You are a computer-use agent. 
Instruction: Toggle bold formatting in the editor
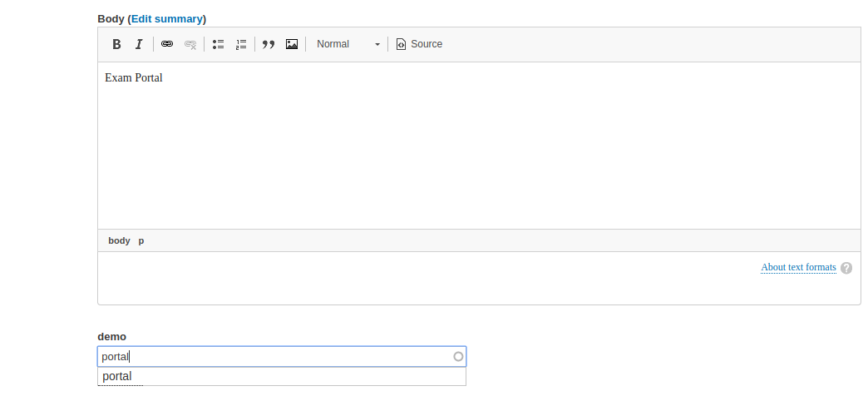pyautogui.click(x=117, y=44)
